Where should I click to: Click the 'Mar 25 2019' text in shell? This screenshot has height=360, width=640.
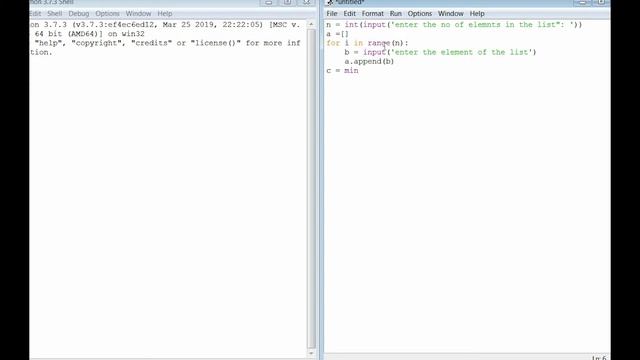tap(190, 24)
